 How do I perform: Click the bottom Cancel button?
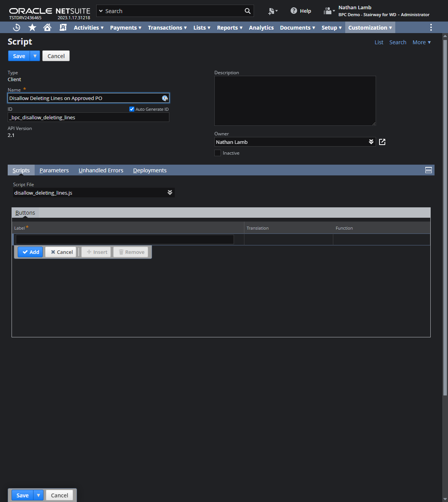pyautogui.click(x=60, y=495)
